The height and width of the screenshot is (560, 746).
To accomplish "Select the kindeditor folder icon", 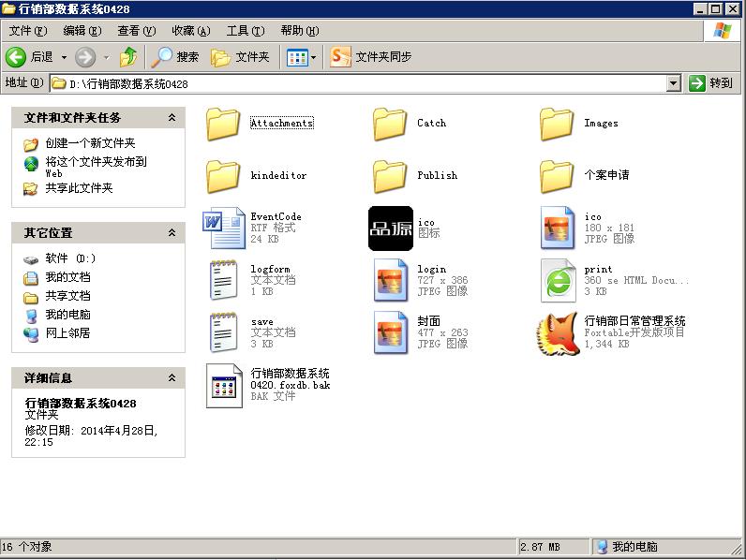I will coord(223,176).
